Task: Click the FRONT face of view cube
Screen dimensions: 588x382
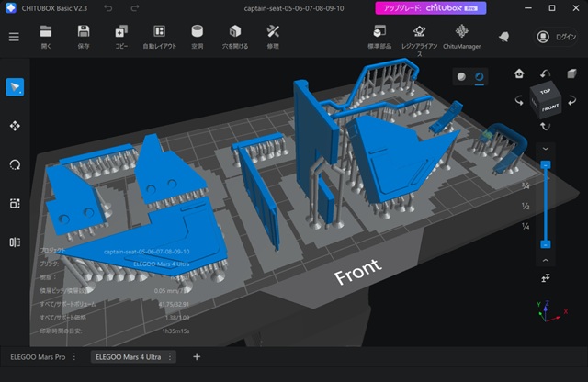Action: coord(550,108)
